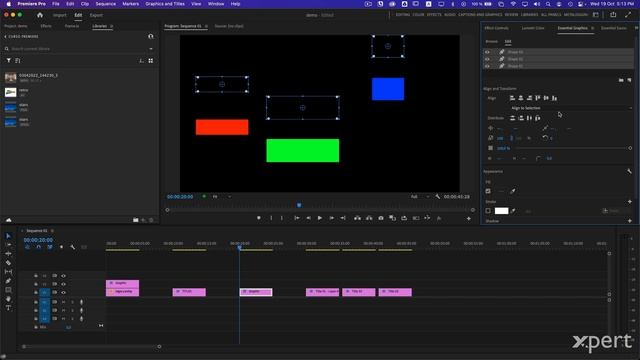Image resolution: width=640 pixels, height=360 pixels.
Task: Toggle the Fill checkbox in Appearance
Action: [488, 191]
